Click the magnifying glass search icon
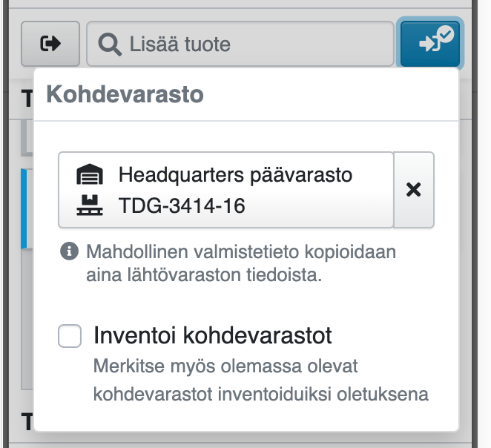491x448 pixels. 110,45
